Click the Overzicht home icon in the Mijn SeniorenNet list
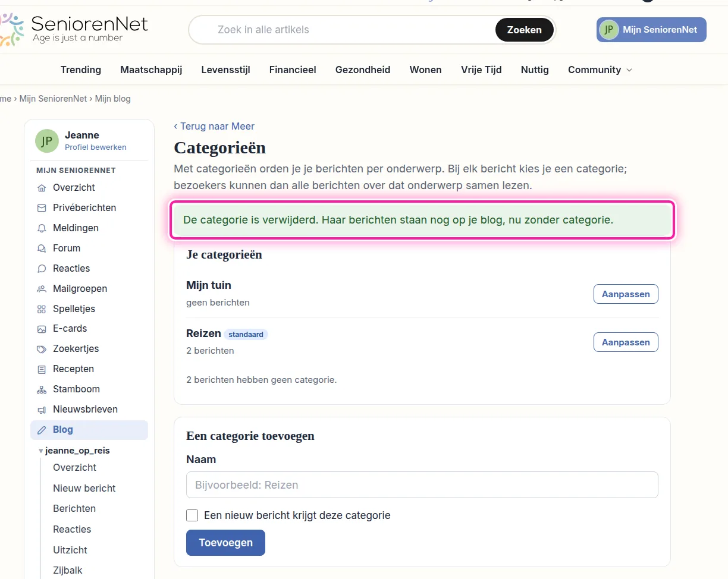Screen dimensions: 728x579 click(x=42, y=188)
